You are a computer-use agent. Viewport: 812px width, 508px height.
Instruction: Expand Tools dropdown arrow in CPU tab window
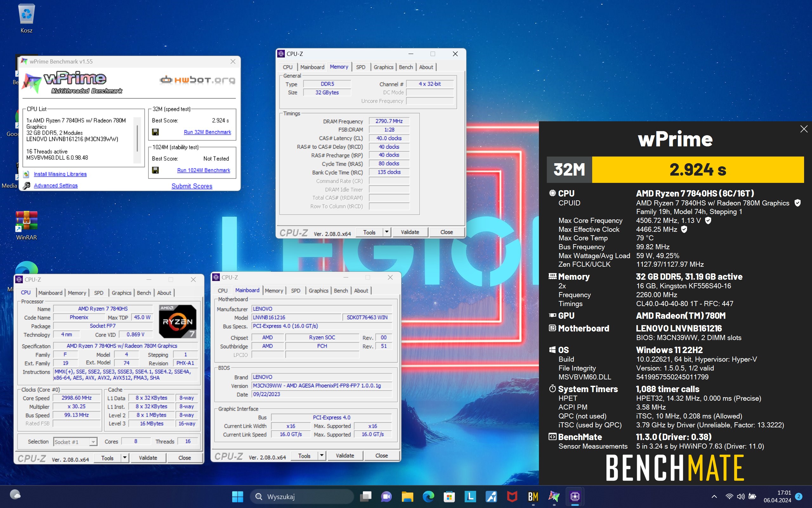click(x=124, y=458)
